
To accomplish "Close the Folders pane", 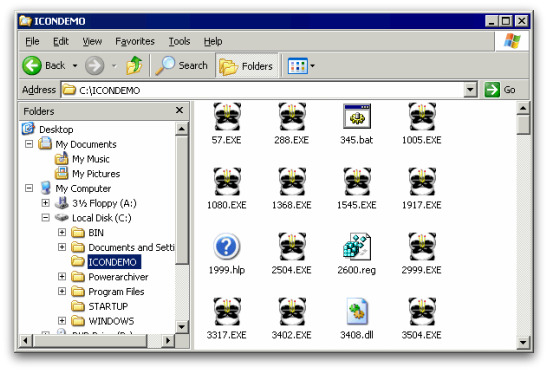I will point(179,110).
